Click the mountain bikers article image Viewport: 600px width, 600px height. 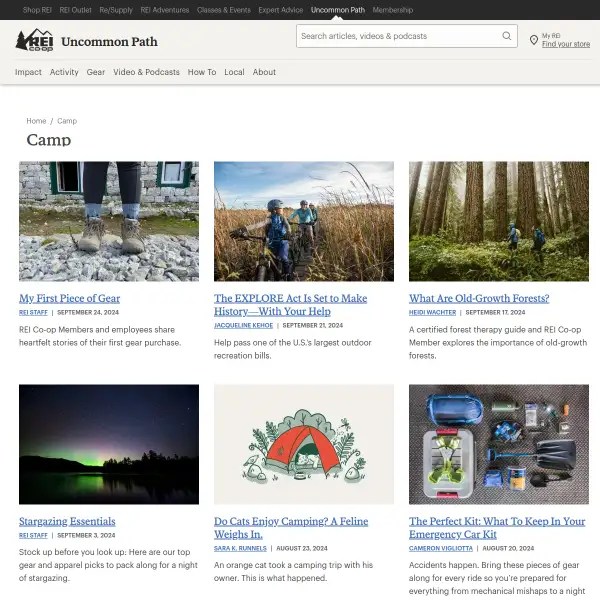coord(304,221)
